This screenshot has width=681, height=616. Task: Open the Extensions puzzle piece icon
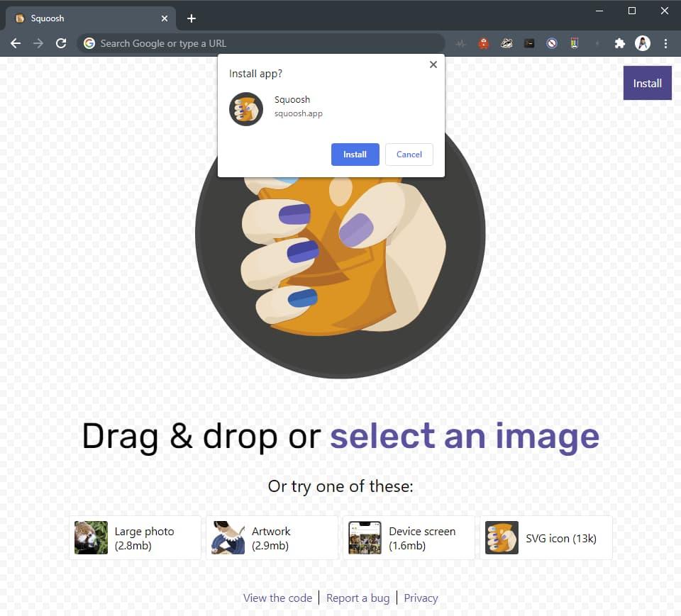coord(619,43)
